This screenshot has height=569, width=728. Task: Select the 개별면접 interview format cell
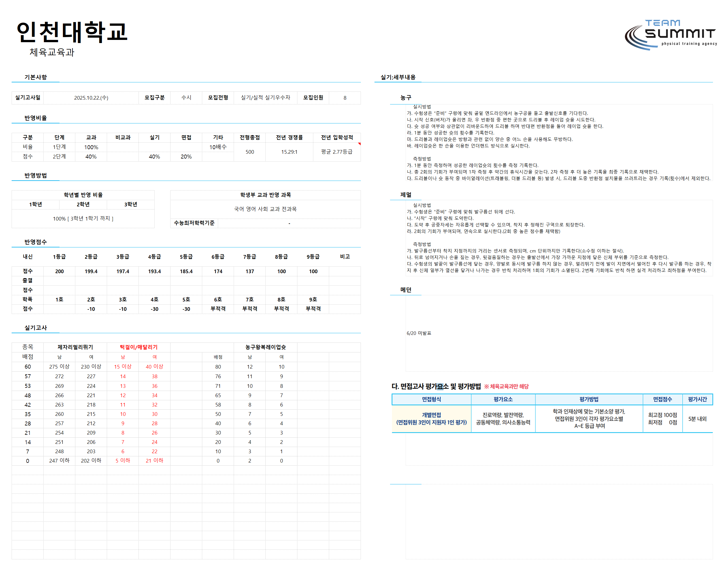point(431,419)
